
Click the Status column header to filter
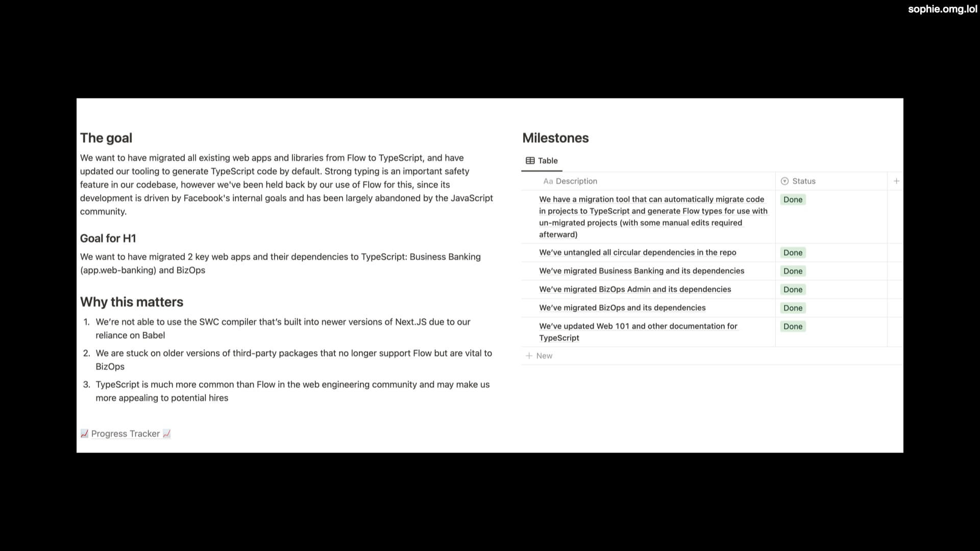point(804,181)
